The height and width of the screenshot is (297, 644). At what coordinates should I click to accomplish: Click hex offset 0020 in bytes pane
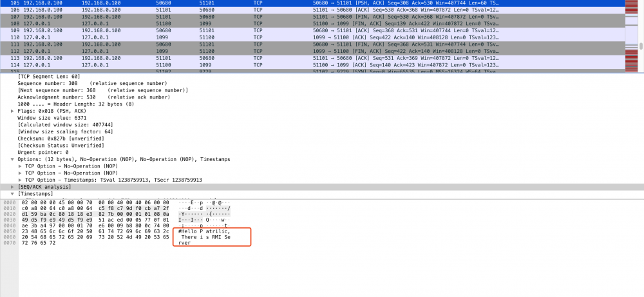click(8, 214)
